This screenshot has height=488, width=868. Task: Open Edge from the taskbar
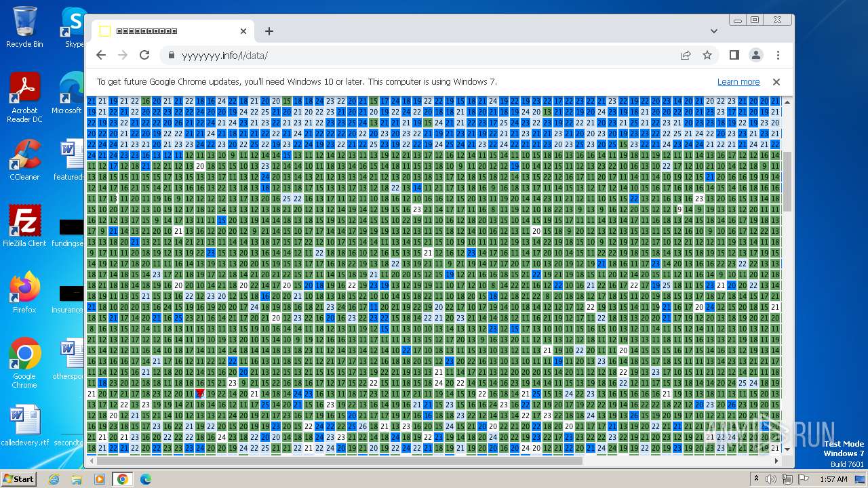point(145,479)
